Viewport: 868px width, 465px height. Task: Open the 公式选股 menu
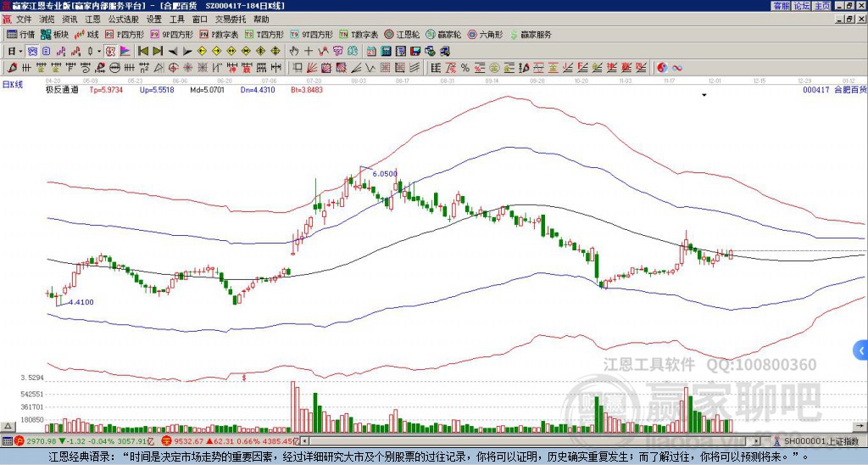(x=124, y=20)
